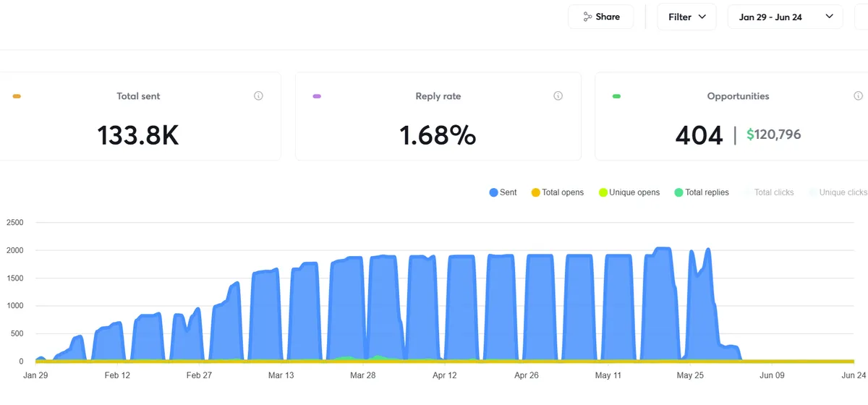Image resolution: width=868 pixels, height=405 pixels.
Task: Click the blue Sent legend dot
Action: pyautogui.click(x=493, y=192)
